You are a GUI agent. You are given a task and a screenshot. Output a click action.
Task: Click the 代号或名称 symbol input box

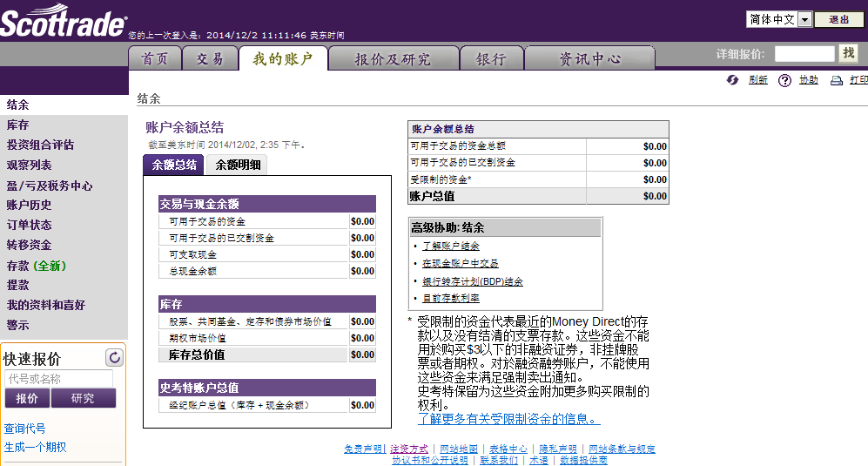click(58, 379)
